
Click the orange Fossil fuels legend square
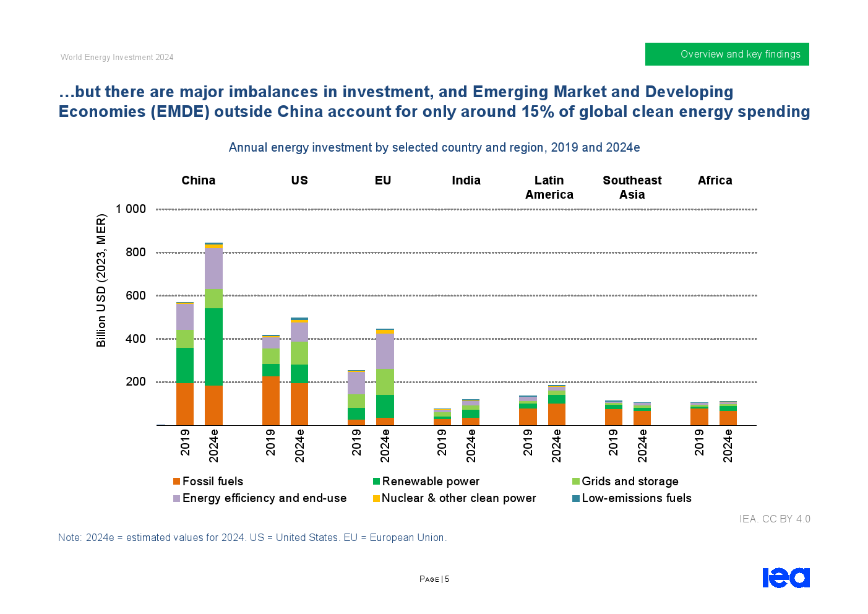177,481
